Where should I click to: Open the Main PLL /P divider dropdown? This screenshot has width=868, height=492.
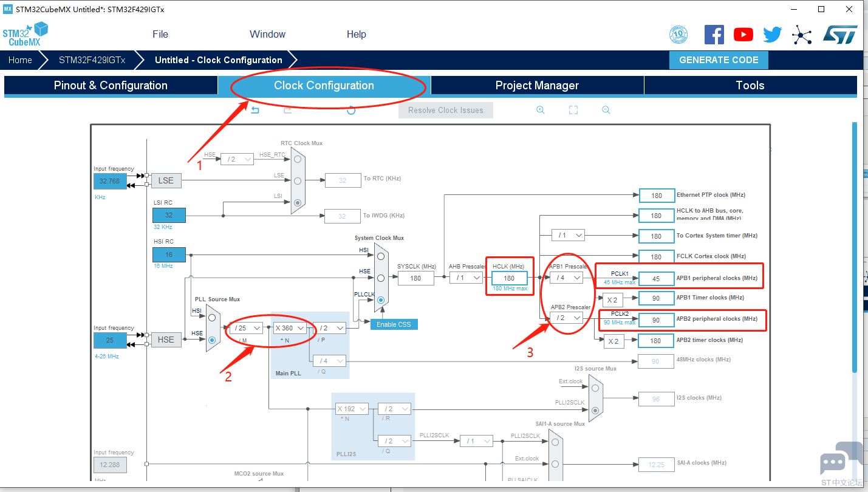click(x=330, y=328)
